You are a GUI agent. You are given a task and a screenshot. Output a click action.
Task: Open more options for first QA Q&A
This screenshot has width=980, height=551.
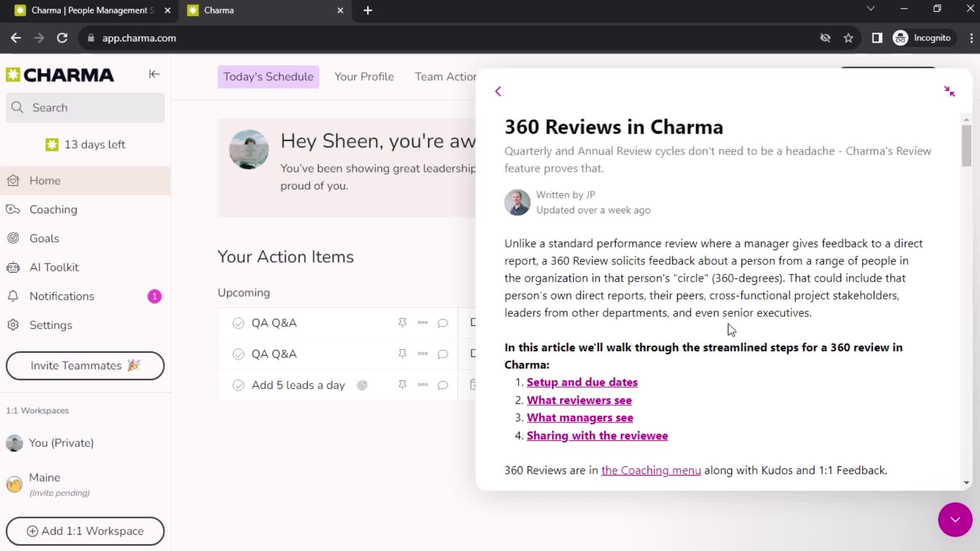(x=423, y=323)
